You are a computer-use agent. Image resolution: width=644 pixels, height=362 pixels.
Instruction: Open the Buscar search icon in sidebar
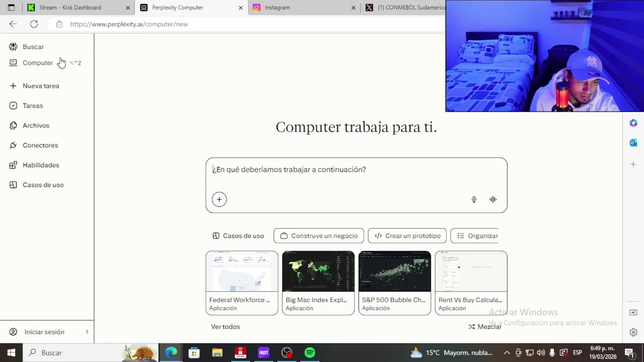tap(13, 47)
